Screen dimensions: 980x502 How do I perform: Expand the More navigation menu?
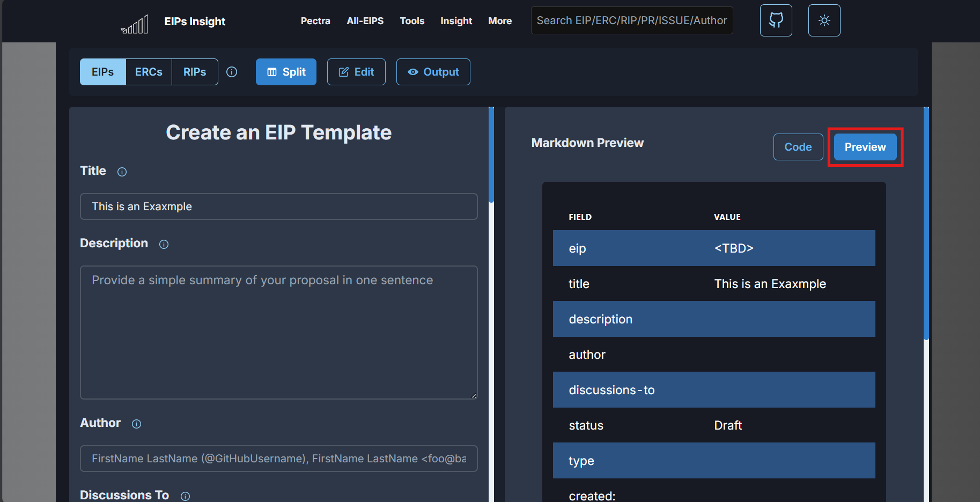pos(500,21)
